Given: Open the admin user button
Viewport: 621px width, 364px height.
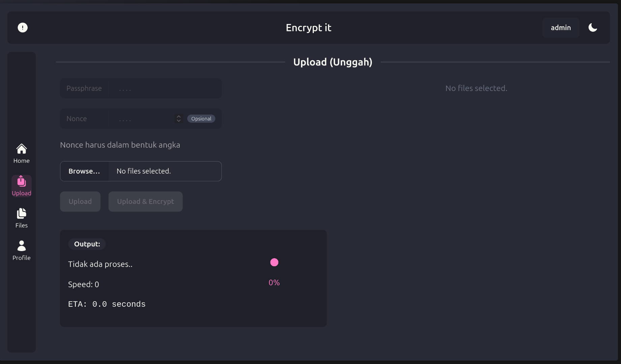Looking at the screenshot, I should [x=561, y=28].
